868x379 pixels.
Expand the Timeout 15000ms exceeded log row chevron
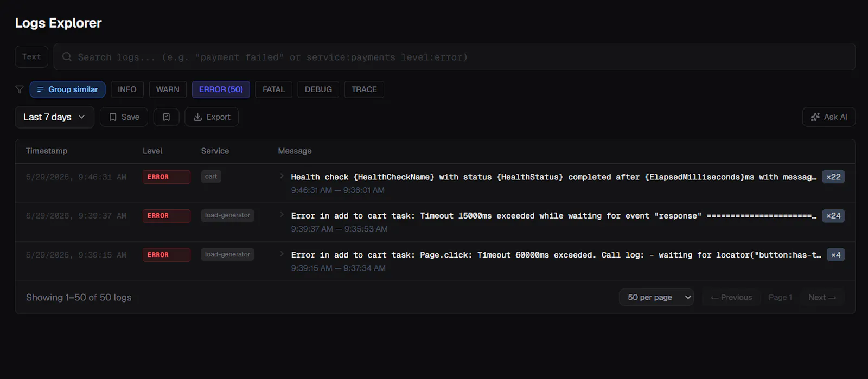point(282,215)
